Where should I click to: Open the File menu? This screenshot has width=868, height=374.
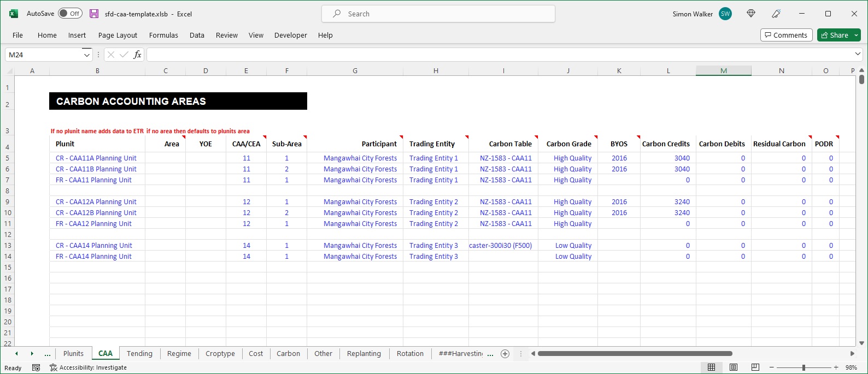click(17, 35)
